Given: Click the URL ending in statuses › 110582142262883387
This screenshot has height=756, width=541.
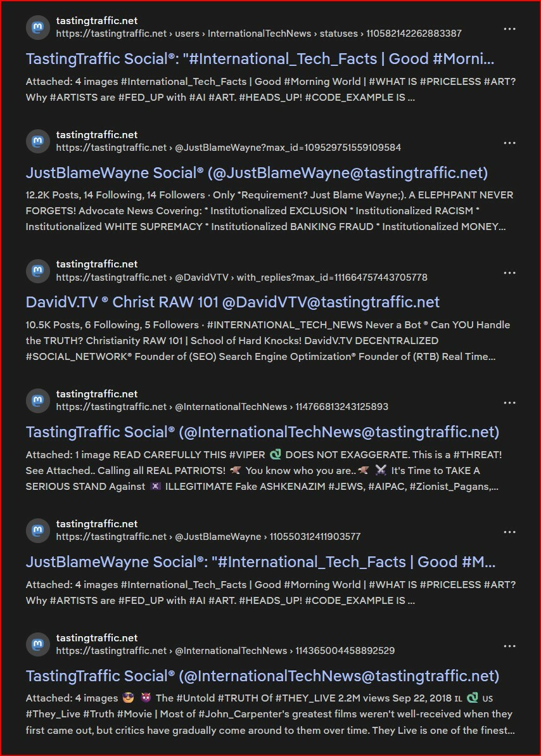Looking at the screenshot, I should click(x=259, y=34).
